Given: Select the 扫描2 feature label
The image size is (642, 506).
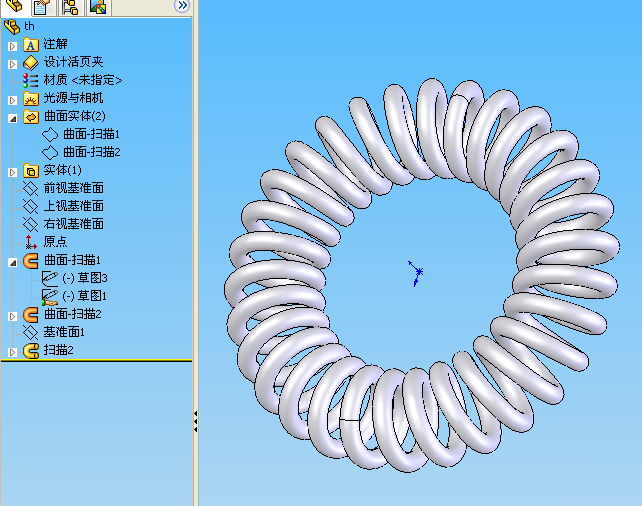Looking at the screenshot, I should tap(59, 350).
